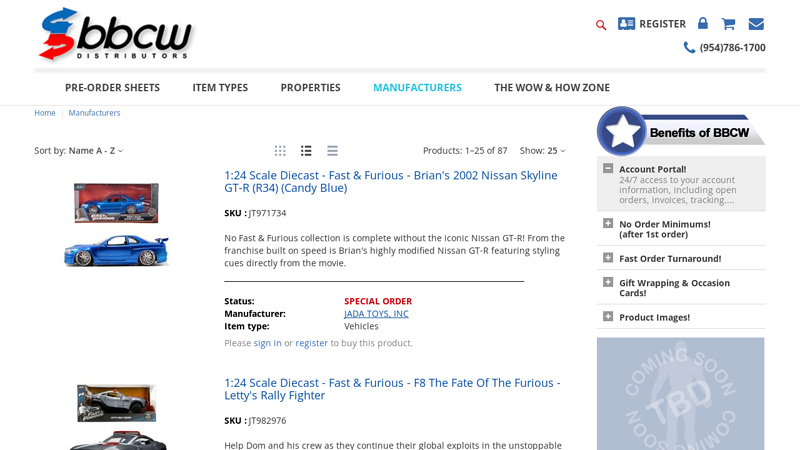Click the envelope contact icon
This screenshot has width=800, height=450.
point(756,24)
